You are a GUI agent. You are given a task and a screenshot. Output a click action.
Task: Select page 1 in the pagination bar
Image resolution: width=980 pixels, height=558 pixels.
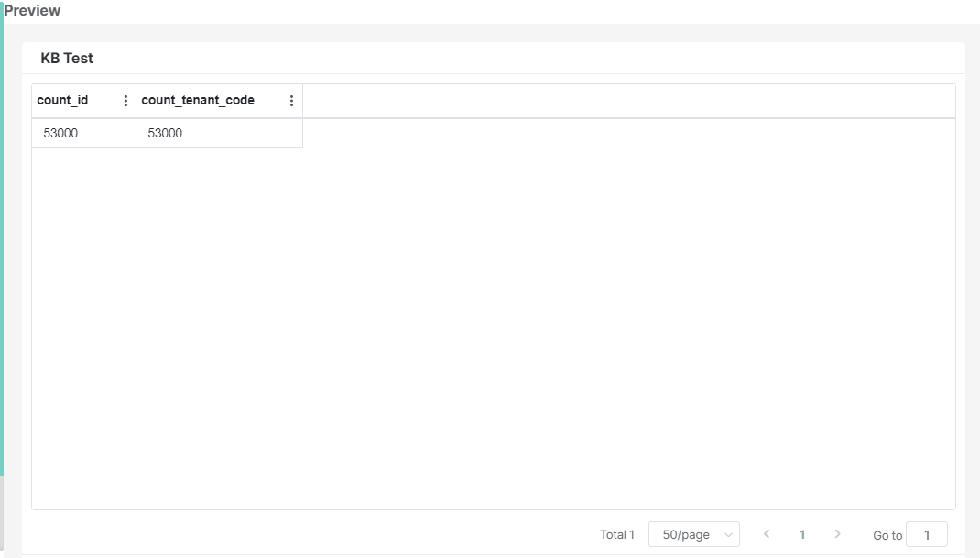pos(802,534)
